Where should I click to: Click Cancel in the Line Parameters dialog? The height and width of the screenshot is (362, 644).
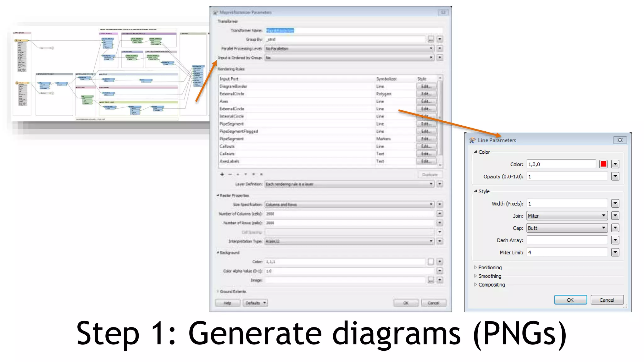607,300
